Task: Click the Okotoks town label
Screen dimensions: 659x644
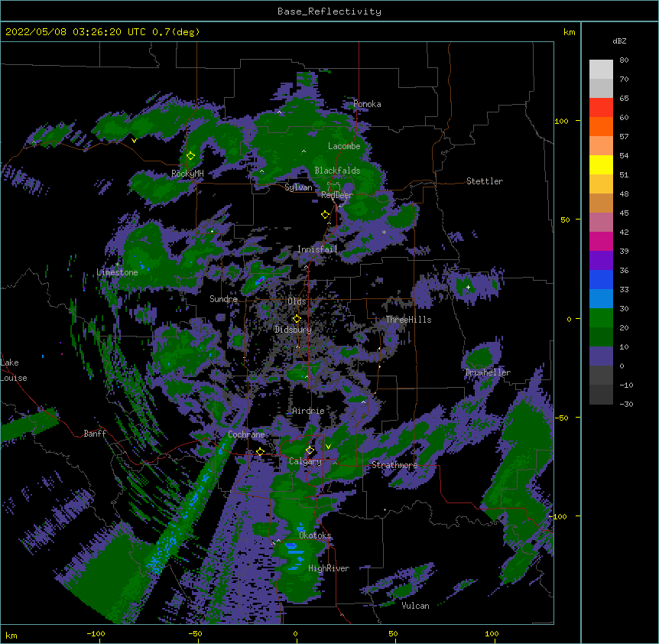Action: (315, 535)
